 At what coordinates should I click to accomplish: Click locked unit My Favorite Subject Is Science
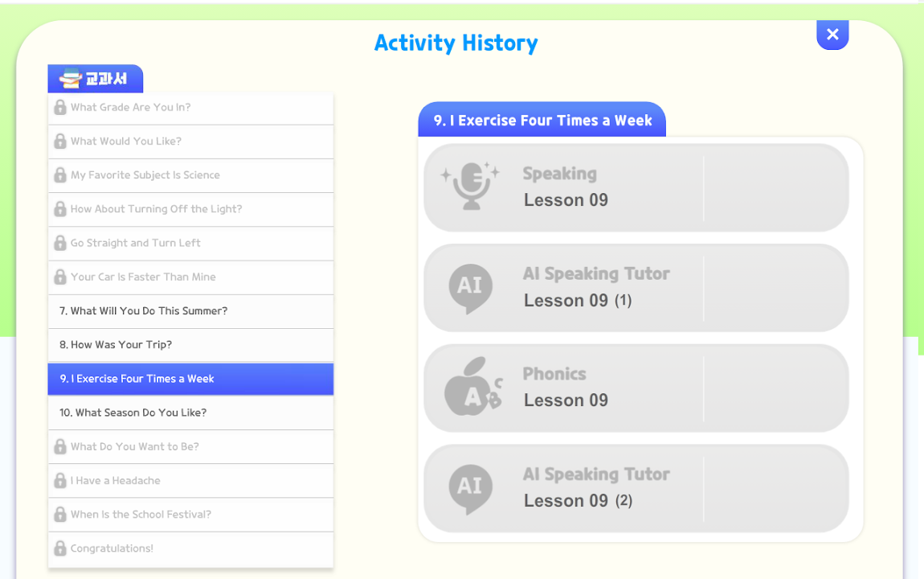(145, 175)
